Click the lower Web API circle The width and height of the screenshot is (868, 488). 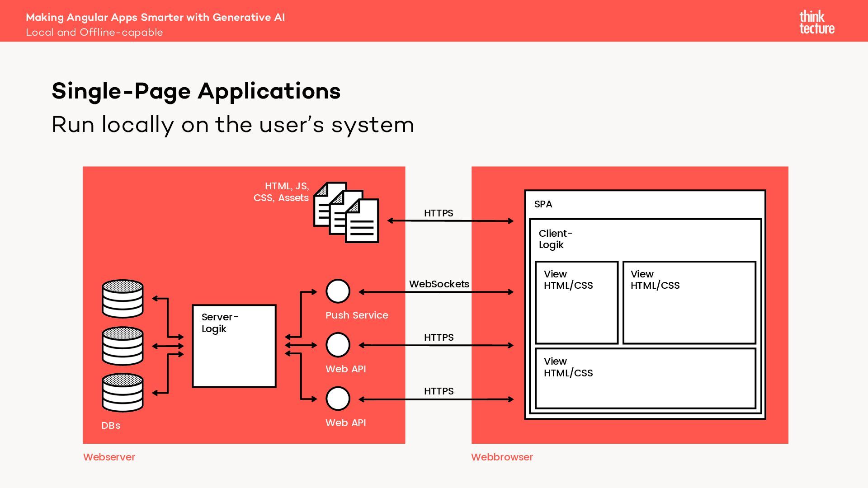[338, 399]
